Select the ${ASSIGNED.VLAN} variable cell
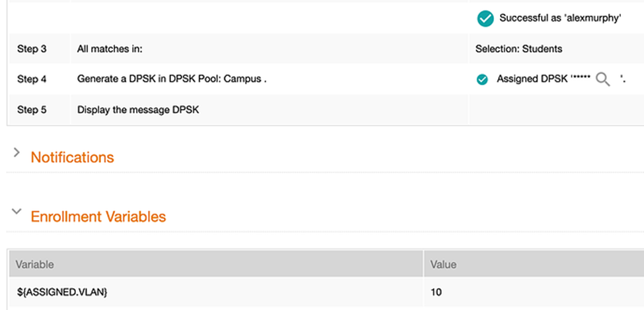644x310 pixels. point(61,291)
